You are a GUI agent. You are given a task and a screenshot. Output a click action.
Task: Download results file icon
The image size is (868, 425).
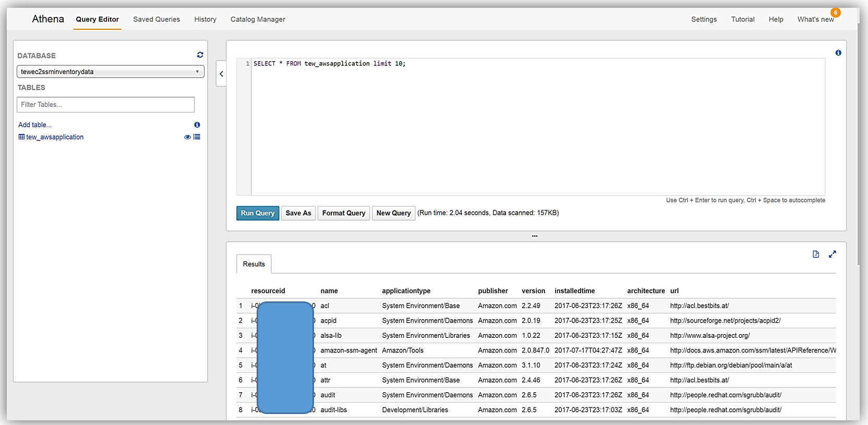click(x=816, y=254)
